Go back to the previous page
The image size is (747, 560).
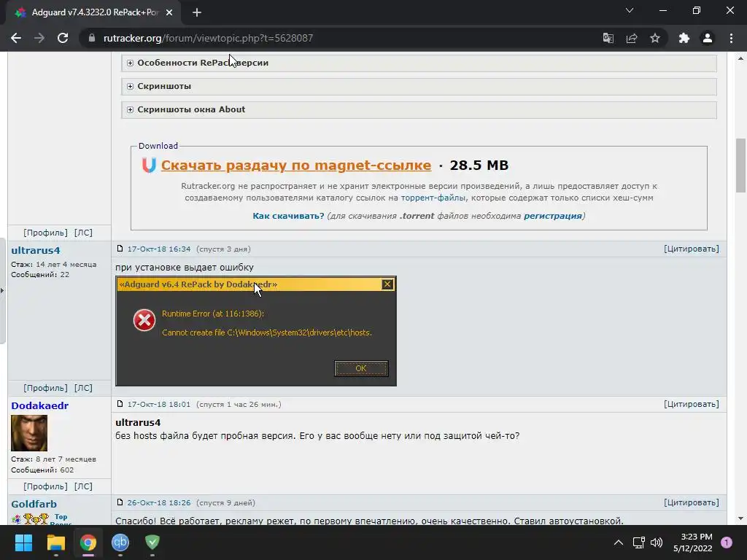click(x=16, y=38)
